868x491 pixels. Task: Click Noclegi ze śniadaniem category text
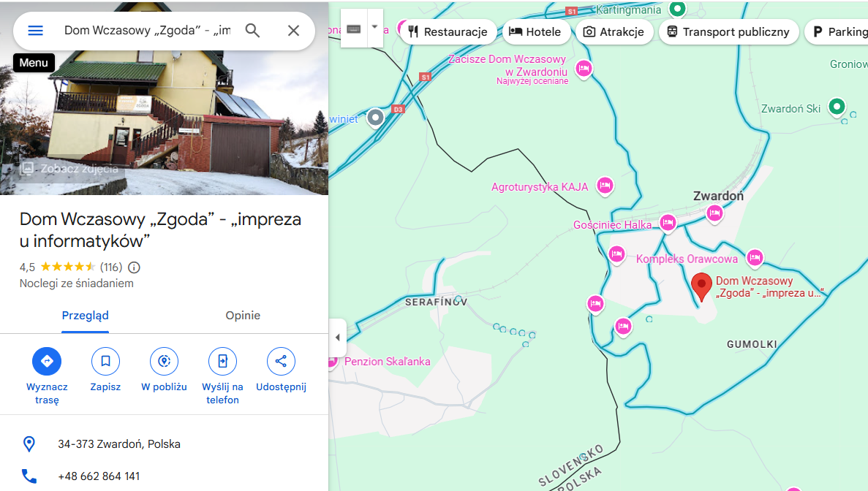76,283
